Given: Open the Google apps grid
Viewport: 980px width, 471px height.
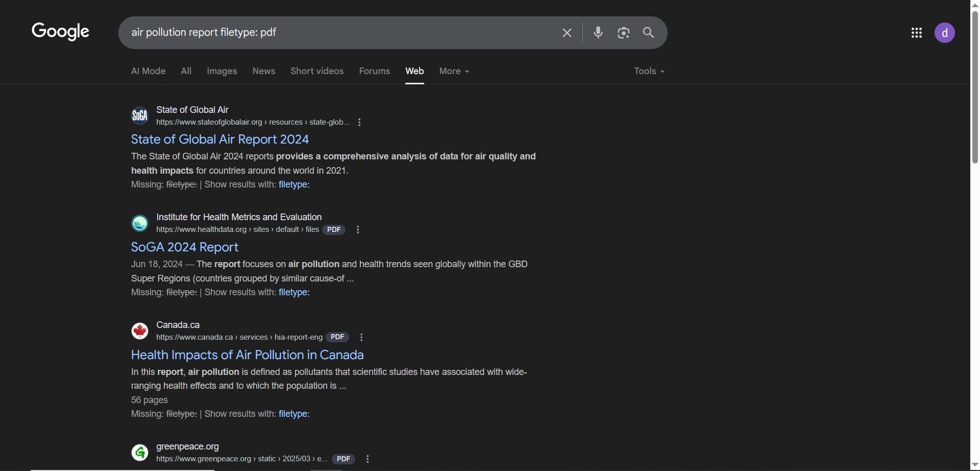Looking at the screenshot, I should coord(916,33).
